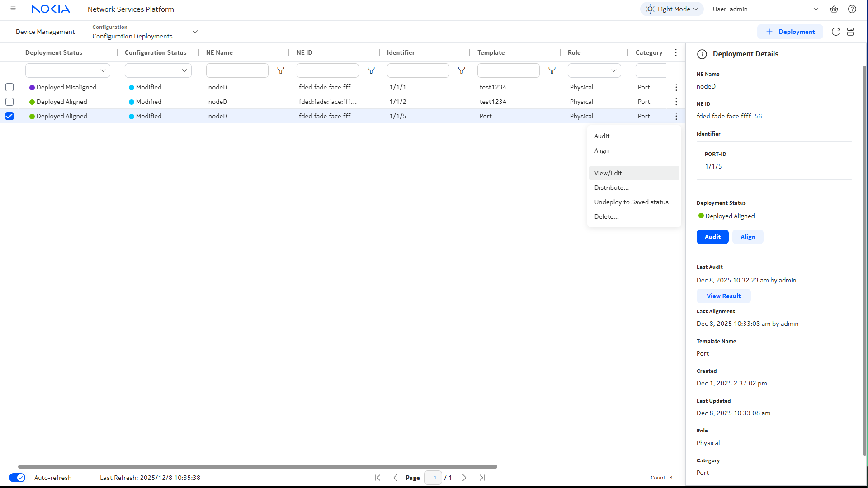Uncheck the selected 1/1/5 row checkbox

tap(9, 116)
